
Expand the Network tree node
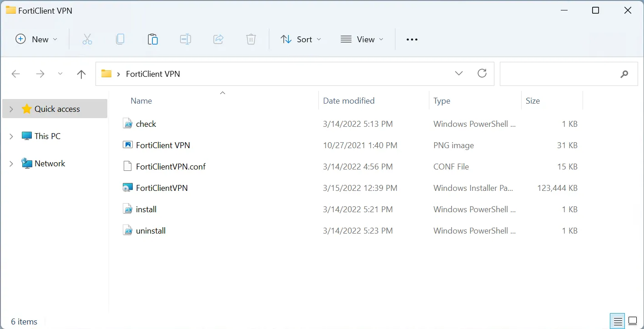11,164
